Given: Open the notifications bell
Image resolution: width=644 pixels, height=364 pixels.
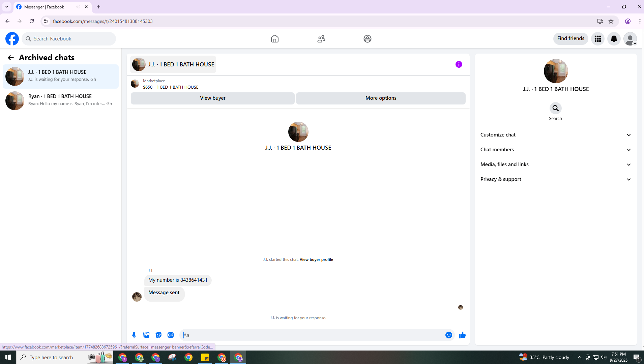Looking at the screenshot, I should coord(614,39).
